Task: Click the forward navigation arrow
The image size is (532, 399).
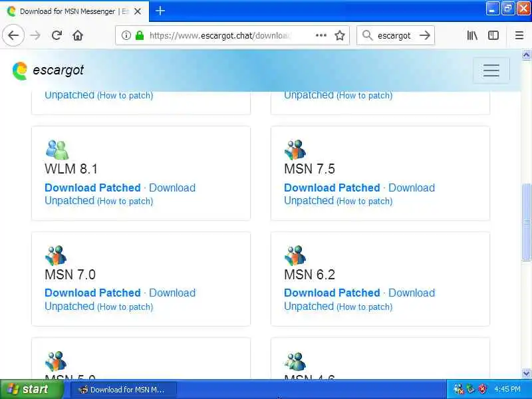Action: click(35, 35)
